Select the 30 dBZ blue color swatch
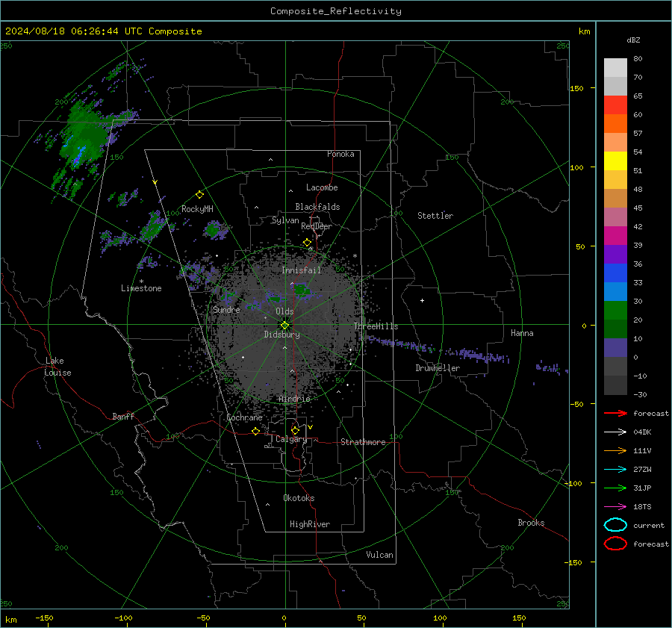672x628 pixels. (615, 291)
